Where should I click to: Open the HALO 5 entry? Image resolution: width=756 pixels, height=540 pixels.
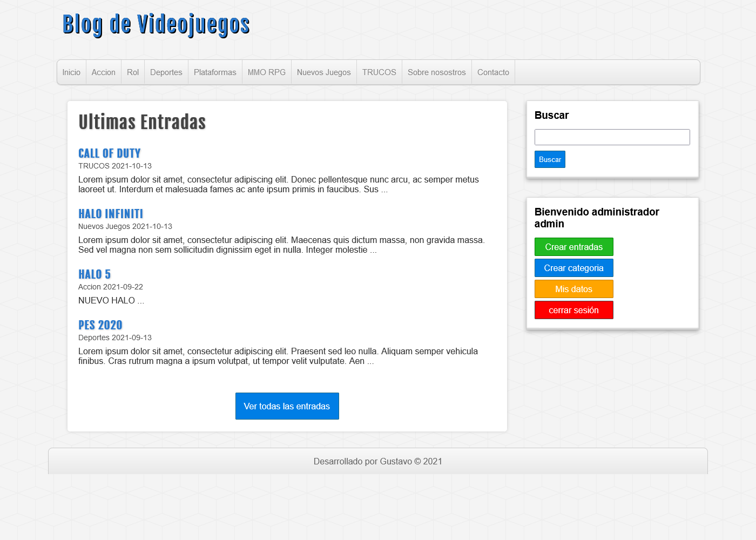pyautogui.click(x=94, y=274)
